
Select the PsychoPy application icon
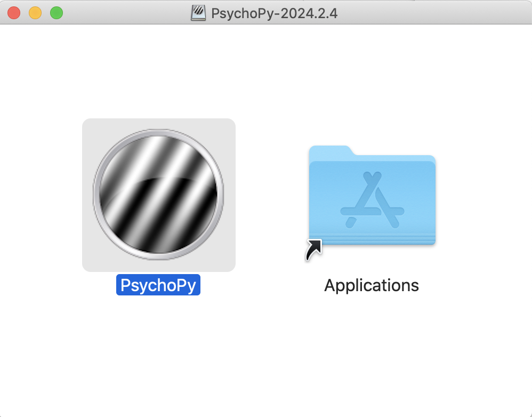pos(158,195)
